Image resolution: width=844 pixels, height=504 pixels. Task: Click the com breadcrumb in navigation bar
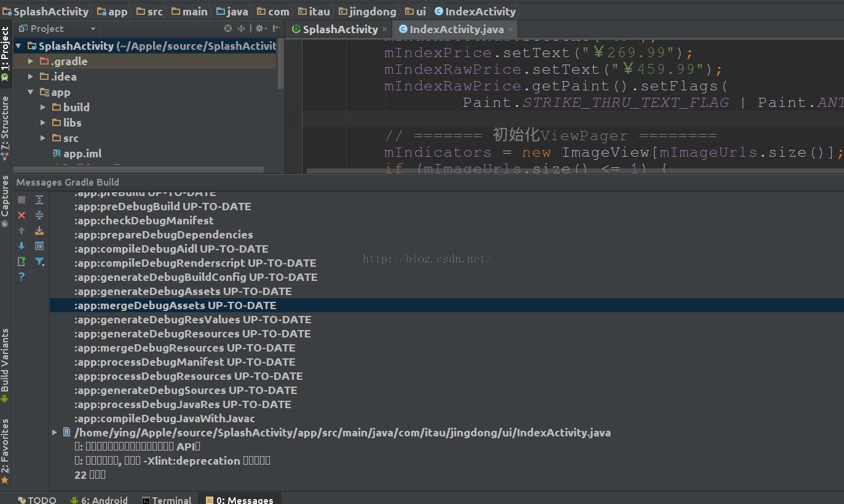click(x=273, y=11)
